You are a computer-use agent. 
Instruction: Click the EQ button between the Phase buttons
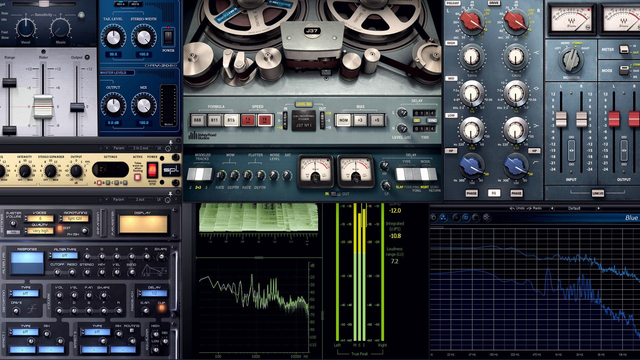tap(494, 193)
